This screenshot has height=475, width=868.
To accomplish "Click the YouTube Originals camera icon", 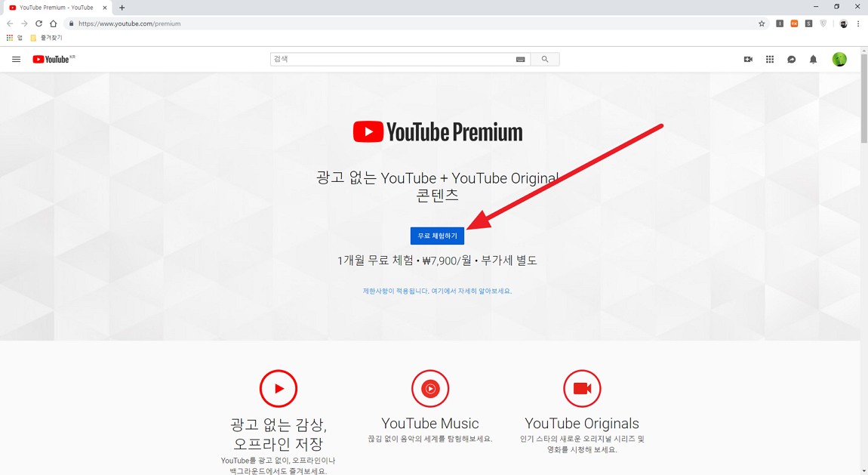I will 582,389.
